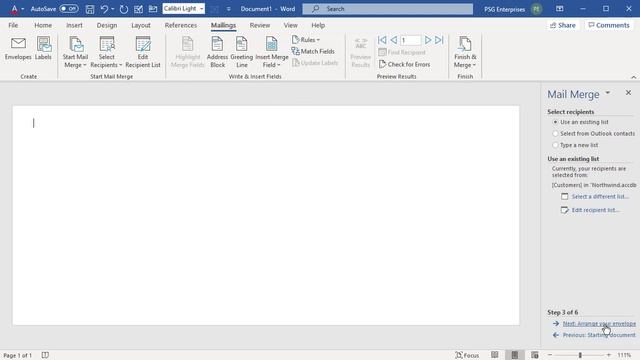Open the Envelopes tool
Image resolution: width=640 pixels, height=360 pixels.
[18, 49]
